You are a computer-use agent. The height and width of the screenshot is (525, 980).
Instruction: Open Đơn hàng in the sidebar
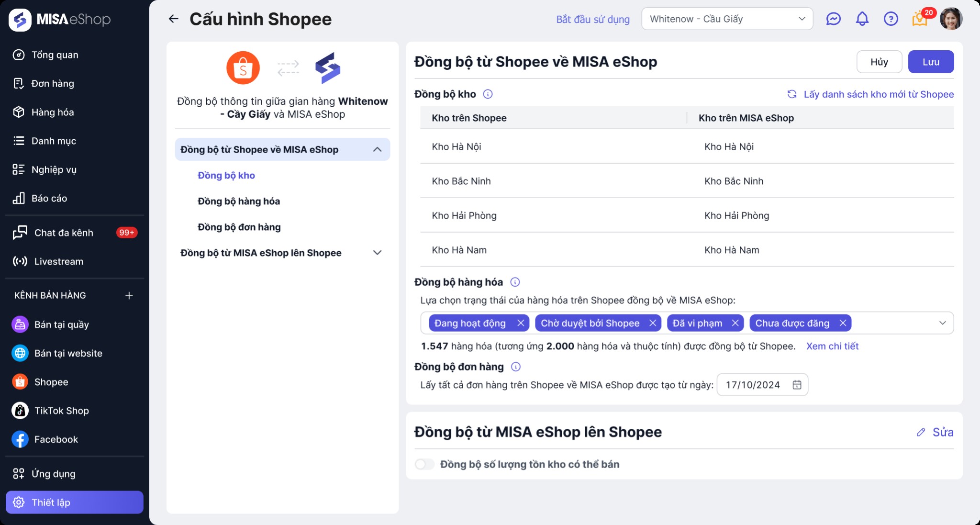(53, 84)
